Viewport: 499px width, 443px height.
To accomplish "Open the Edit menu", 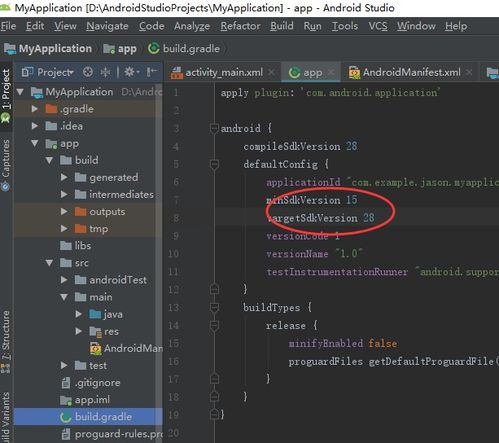I will tap(35, 26).
